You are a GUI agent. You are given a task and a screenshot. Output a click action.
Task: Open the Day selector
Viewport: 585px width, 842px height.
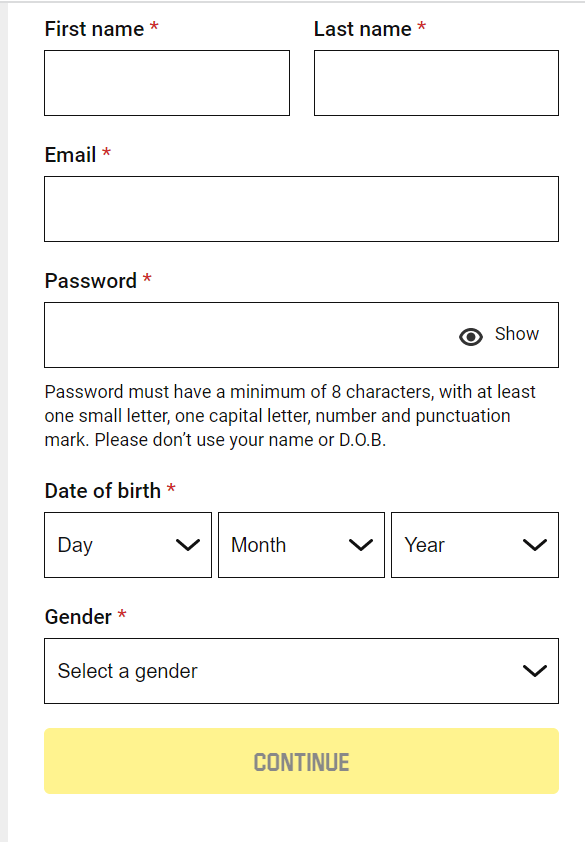coord(128,545)
